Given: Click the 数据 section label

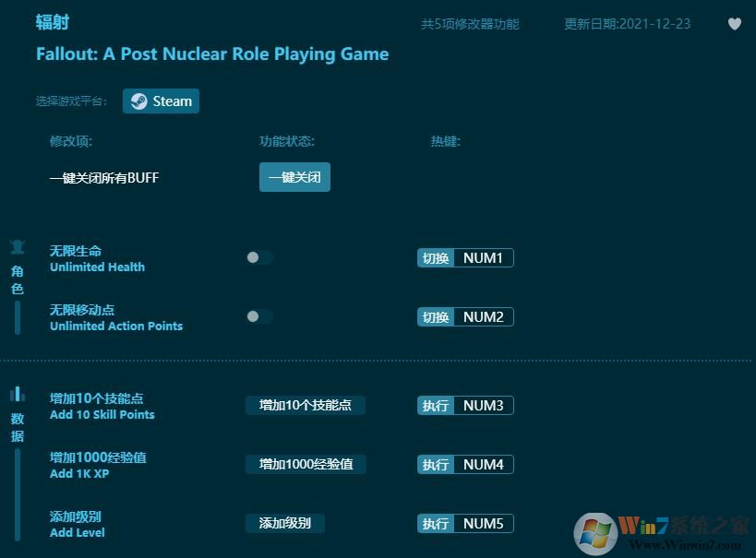Looking at the screenshot, I should [18, 427].
